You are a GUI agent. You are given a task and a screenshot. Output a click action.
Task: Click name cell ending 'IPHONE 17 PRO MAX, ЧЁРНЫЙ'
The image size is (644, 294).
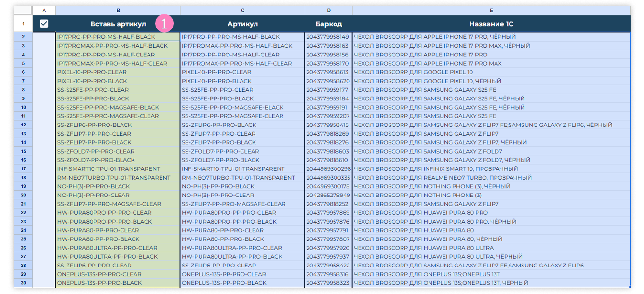click(491, 45)
